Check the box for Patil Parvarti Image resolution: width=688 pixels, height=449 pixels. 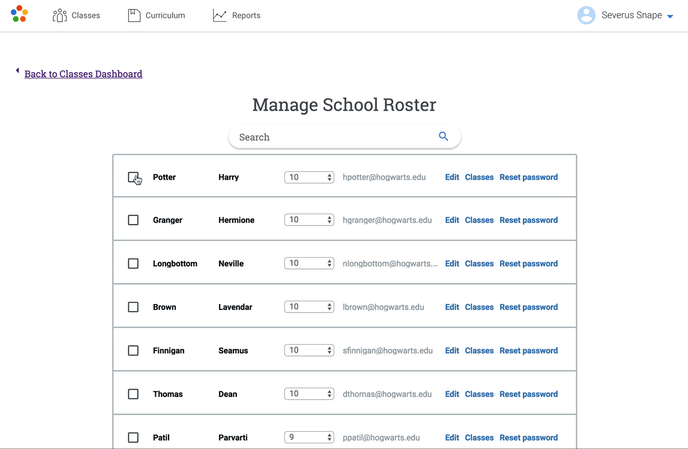pos(133,437)
